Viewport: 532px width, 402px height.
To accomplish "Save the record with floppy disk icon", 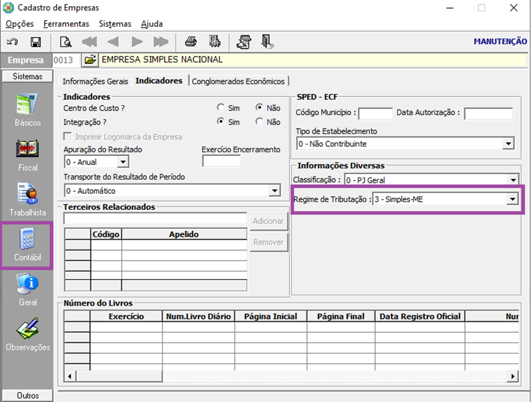I will point(36,42).
